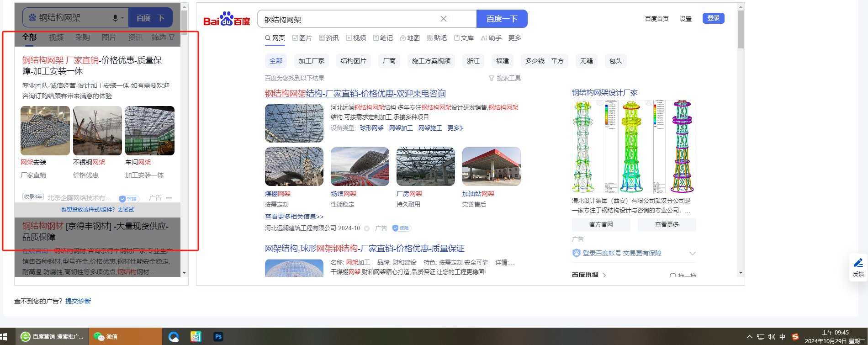Show hidden tray icons chevron
Screen dimensions: 868x345
749,337
